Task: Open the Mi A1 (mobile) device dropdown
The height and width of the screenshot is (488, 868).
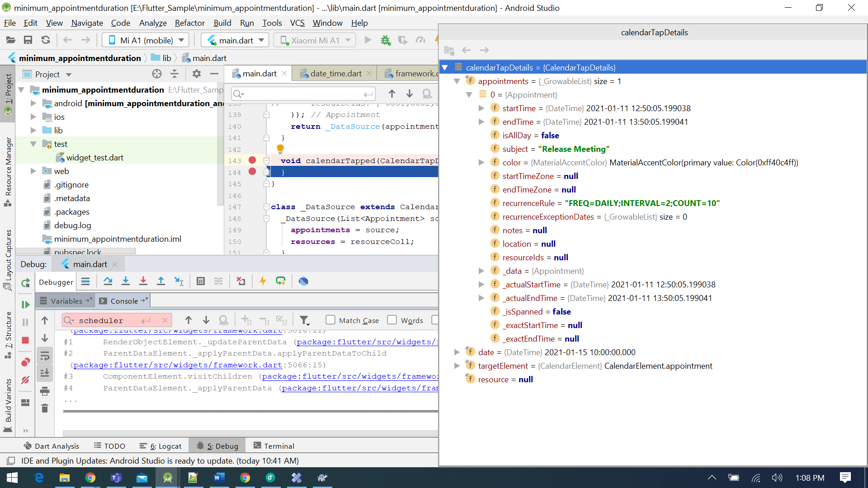Action: pyautogui.click(x=146, y=40)
